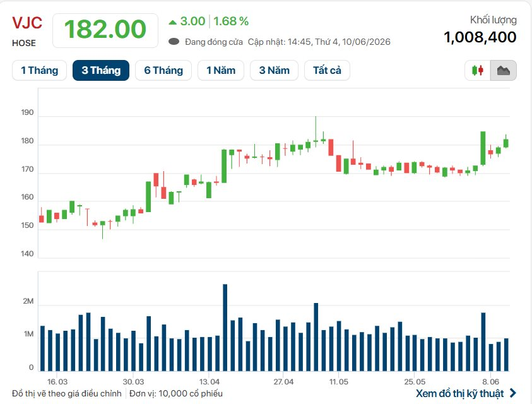
Task: Select the 1 Năm time range
Action: [x=221, y=70]
